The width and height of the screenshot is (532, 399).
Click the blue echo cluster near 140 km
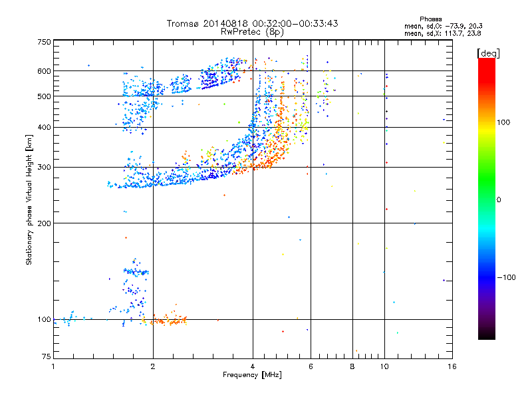pos(136,271)
